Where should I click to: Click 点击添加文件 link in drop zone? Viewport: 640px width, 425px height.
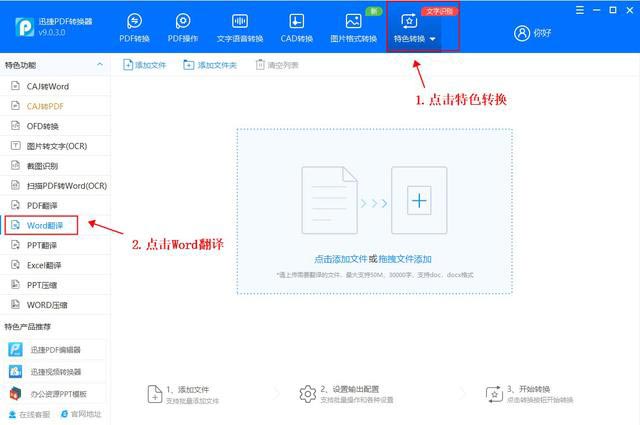pyautogui.click(x=340, y=259)
